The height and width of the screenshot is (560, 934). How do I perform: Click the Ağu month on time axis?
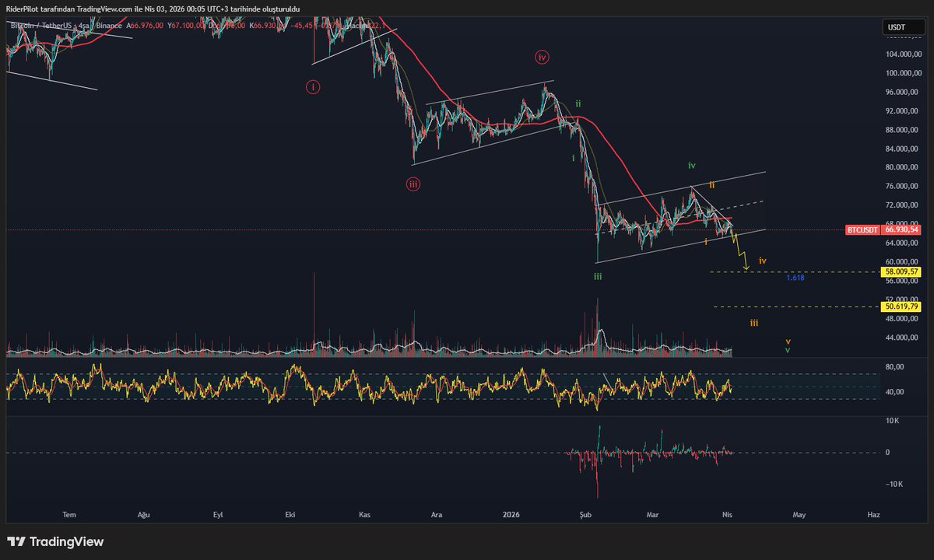coord(143,515)
